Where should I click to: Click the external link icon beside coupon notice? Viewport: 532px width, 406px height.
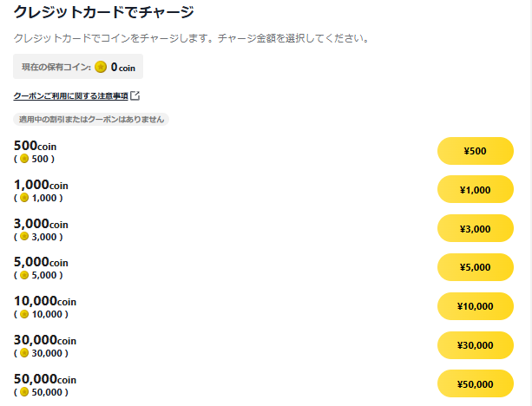[x=135, y=95]
